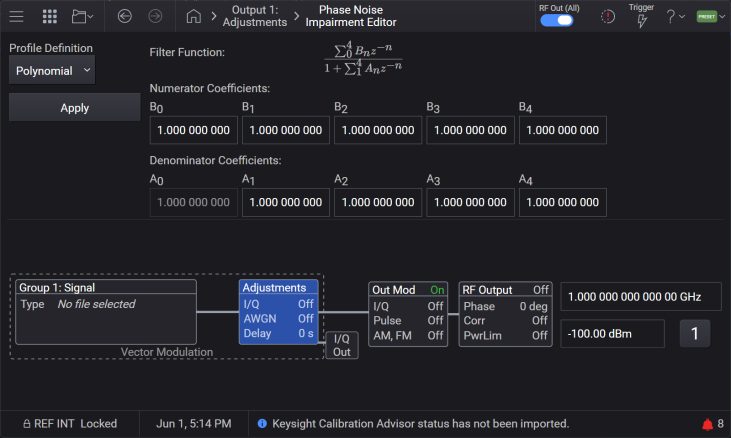Open the hamburger main menu
The height and width of the screenshot is (438, 731).
click(16, 16)
